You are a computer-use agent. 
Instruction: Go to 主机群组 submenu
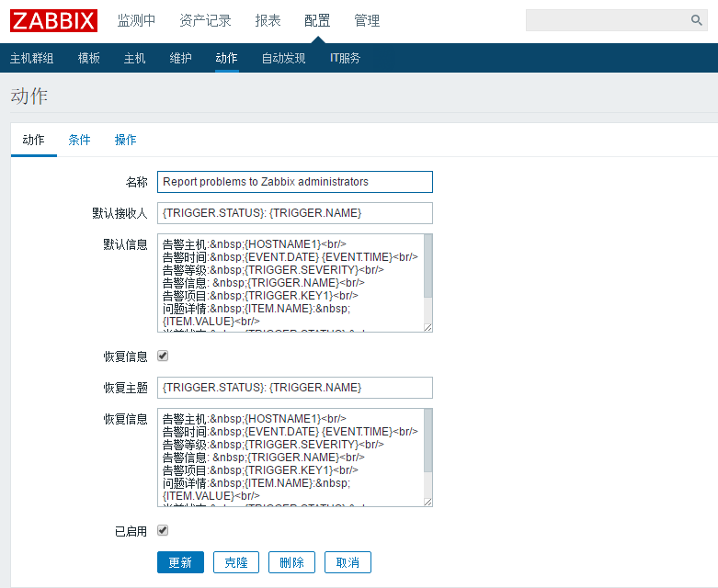click(32, 58)
